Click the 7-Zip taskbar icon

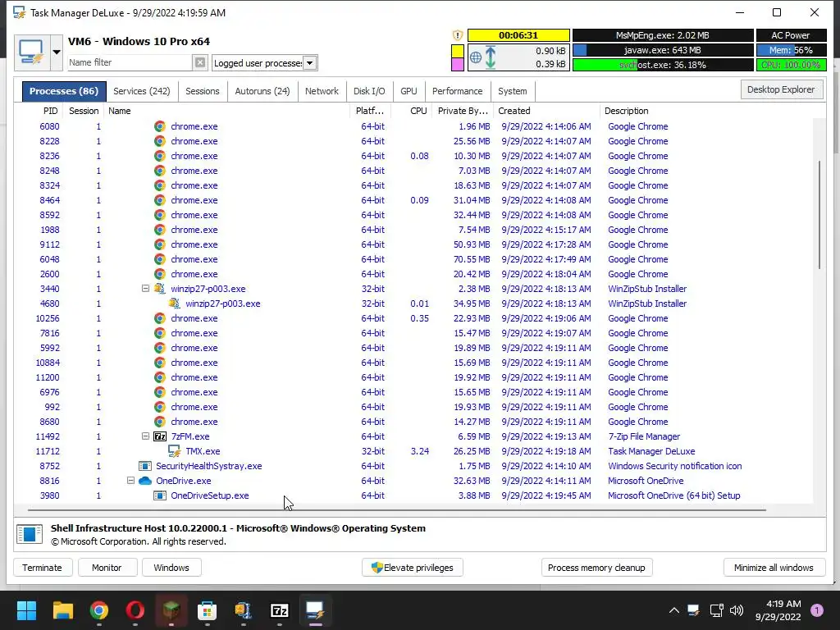(280, 610)
